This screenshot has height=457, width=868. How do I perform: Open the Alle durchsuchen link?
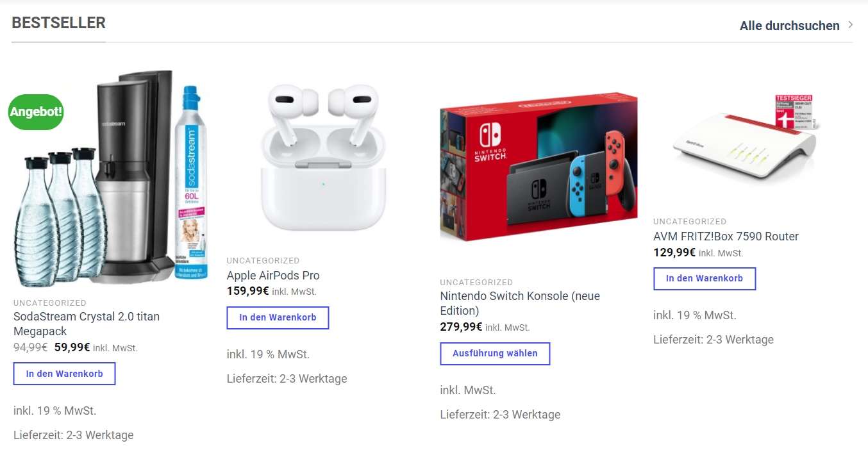789,26
